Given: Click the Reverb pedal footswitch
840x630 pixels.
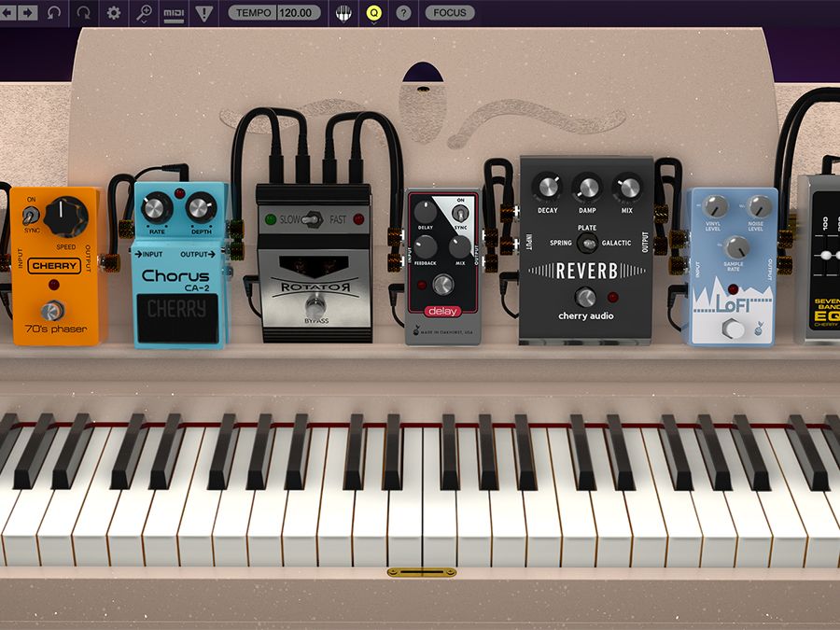Looking at the screenshot, I should 585,297.
